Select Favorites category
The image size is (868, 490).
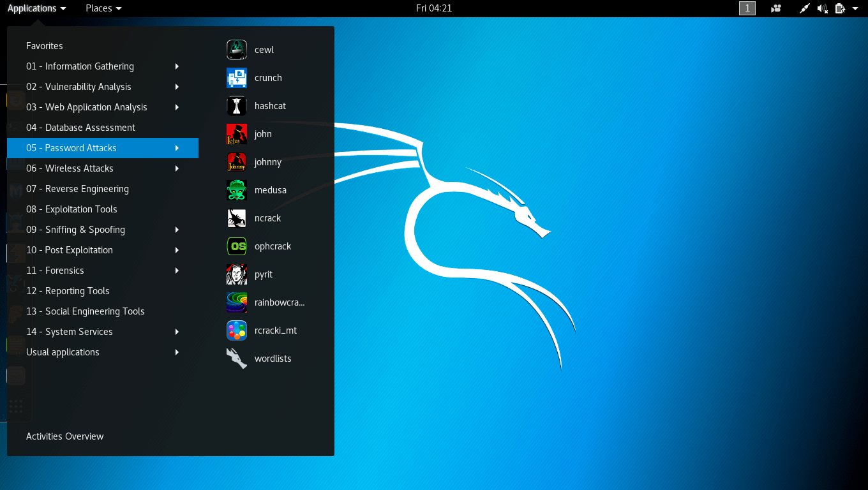[103, 46]
